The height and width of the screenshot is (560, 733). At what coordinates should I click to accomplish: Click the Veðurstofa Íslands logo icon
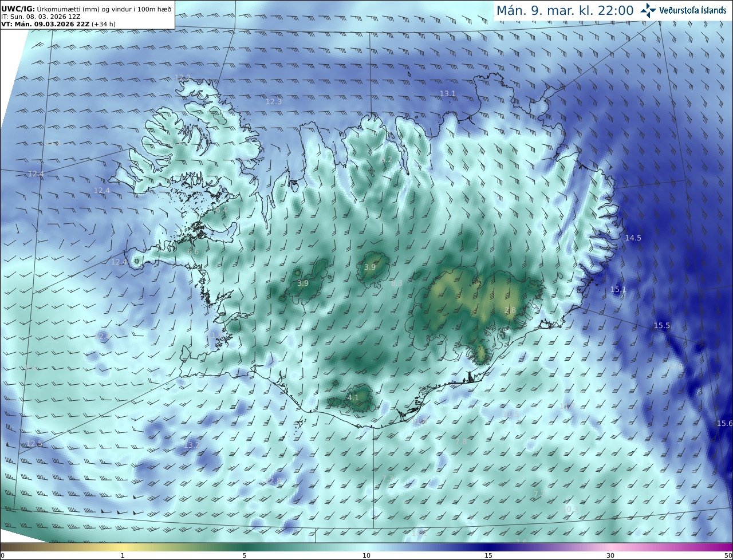(x=648, y=10)
